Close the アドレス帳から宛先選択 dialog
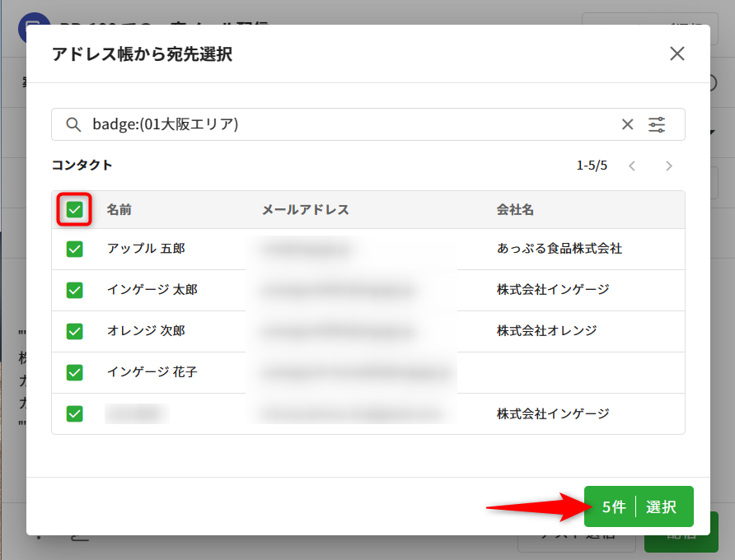This screenshot has height=560, width=735. (676, 54)
